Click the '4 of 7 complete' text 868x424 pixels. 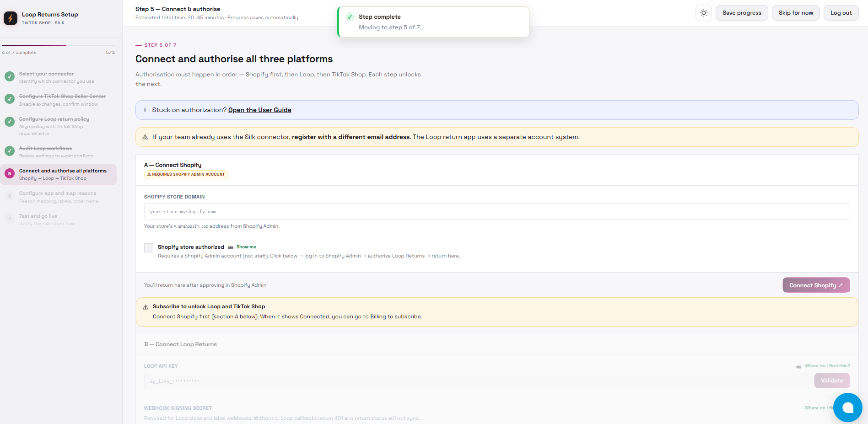click(19, 53)
